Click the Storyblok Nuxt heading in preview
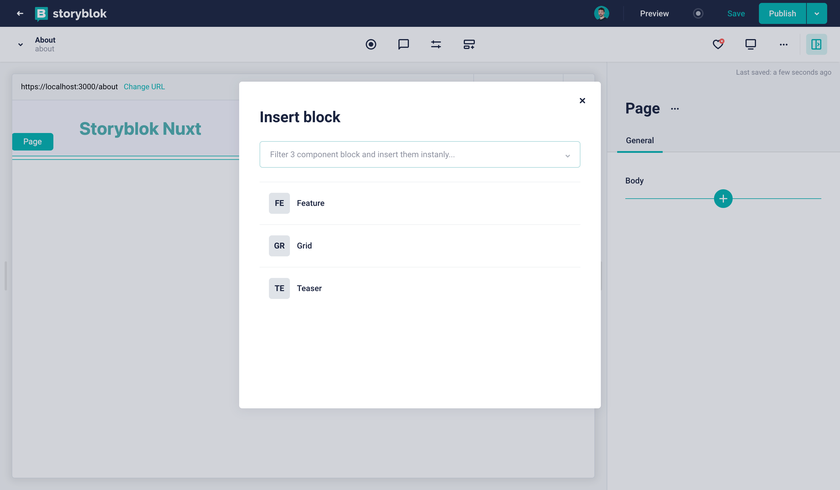Viewport: 840px width, 490px height. click(140, 129)
